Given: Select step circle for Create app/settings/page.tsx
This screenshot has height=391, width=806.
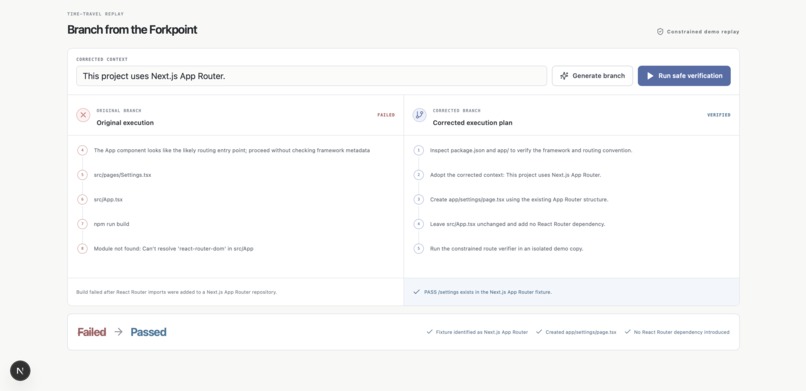Looking at the screenshot, I should pos(418,199).
